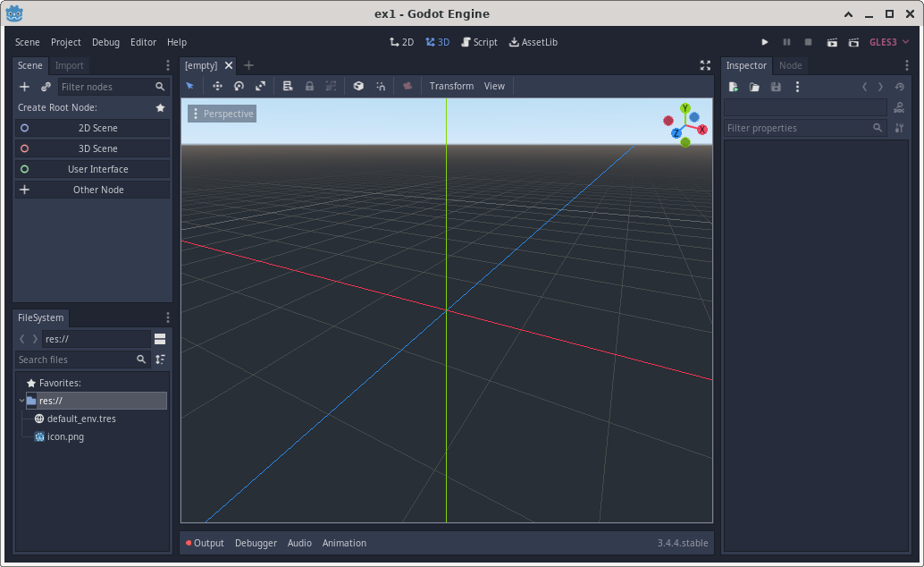Switch to 2D workspace
Screen dimensions: 924x567
402,42
